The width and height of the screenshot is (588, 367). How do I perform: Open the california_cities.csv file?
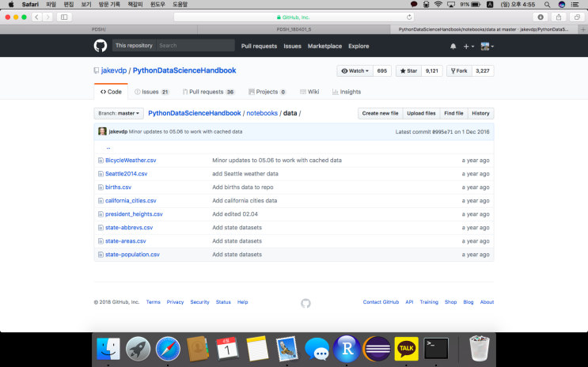[131, 201]
